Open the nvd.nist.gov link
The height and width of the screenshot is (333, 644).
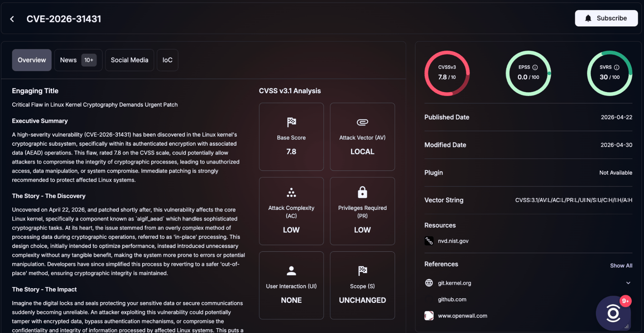click(x=453, y=241)
